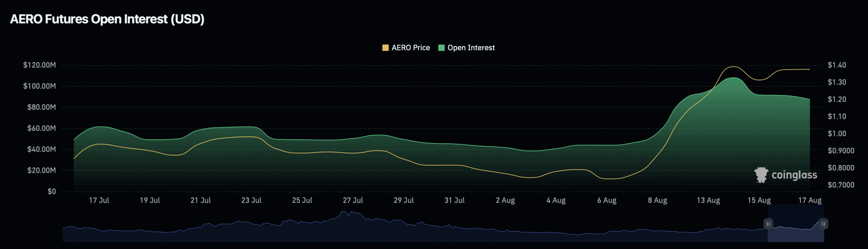
Task: Click the $1.20 price axis label
Action: (x=837, y=99)
